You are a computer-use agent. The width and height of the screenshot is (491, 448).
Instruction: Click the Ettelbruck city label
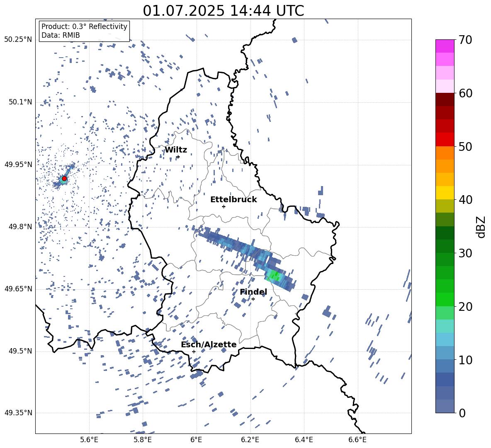tap(233, 200)
